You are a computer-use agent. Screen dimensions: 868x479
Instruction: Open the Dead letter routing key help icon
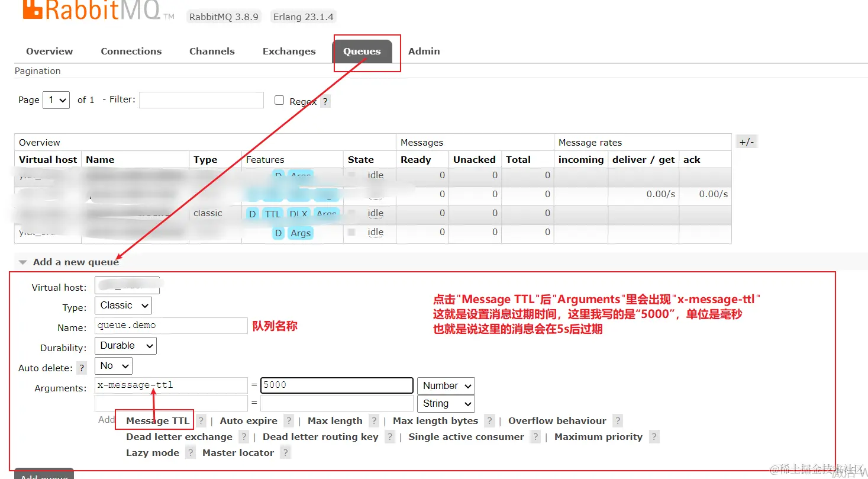[390, 437]
